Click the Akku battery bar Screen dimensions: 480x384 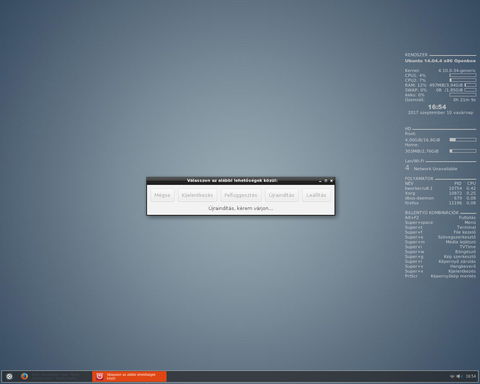[463, 95]
